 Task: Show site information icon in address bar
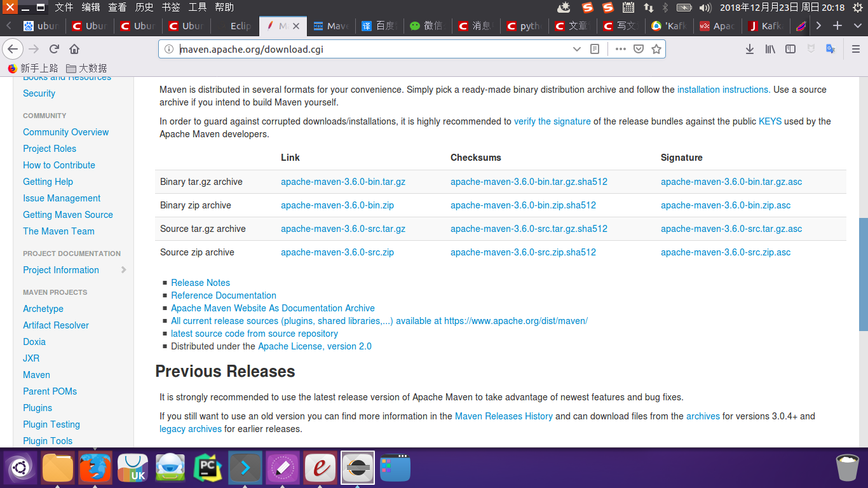tap(169, 49)
